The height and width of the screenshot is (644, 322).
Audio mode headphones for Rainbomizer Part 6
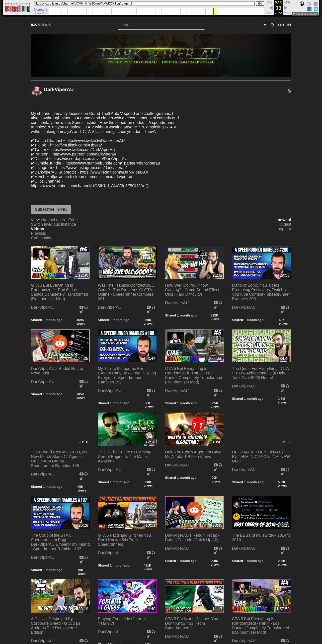coord(86,307)
